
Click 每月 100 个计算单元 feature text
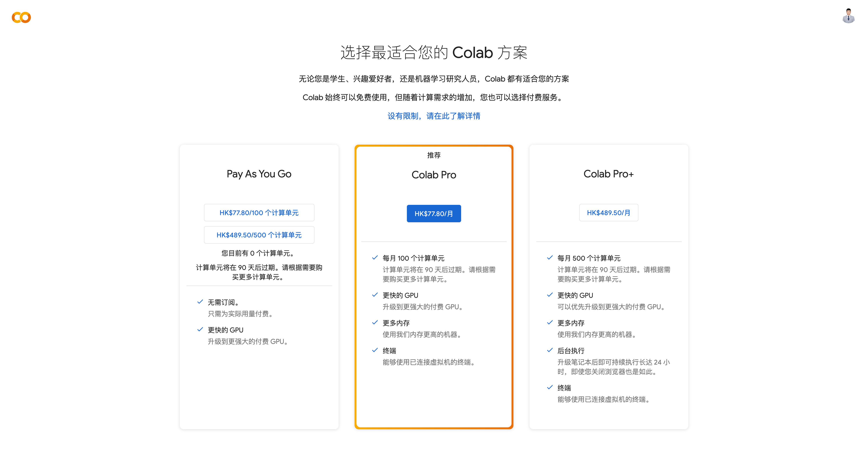[413, 258]
